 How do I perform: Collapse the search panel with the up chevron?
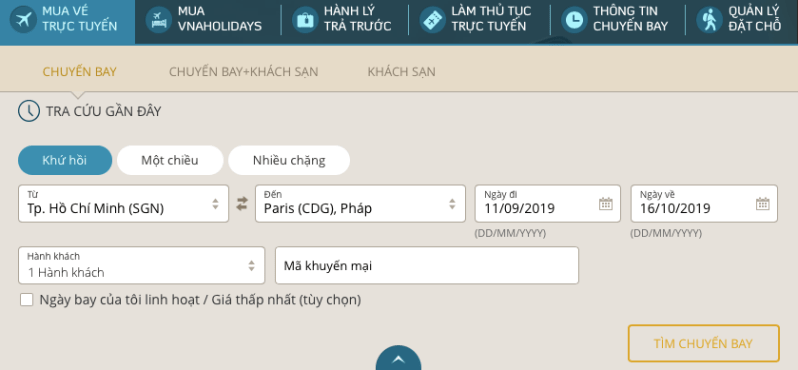[398, 358]
